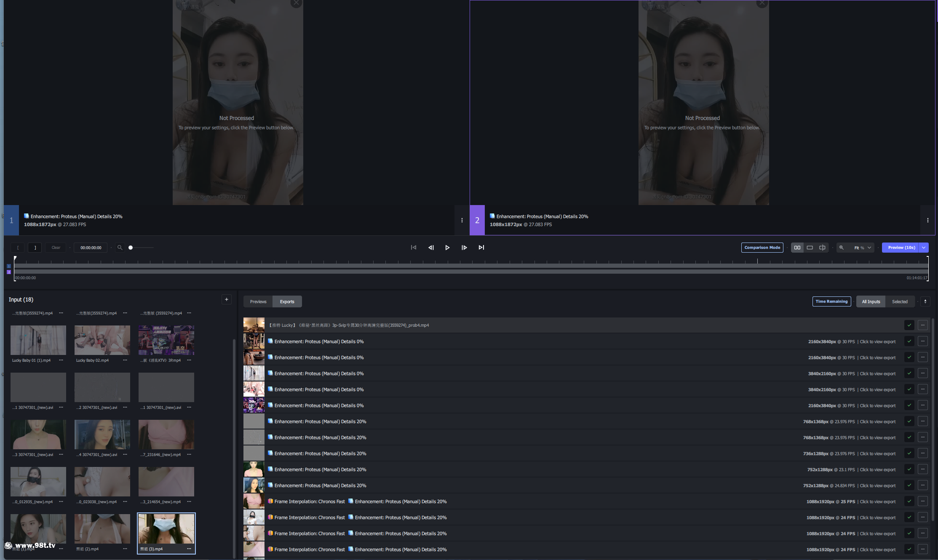938x560 pixels.
Task: Click the step-back frame icon
Action: tap(430, 248)
